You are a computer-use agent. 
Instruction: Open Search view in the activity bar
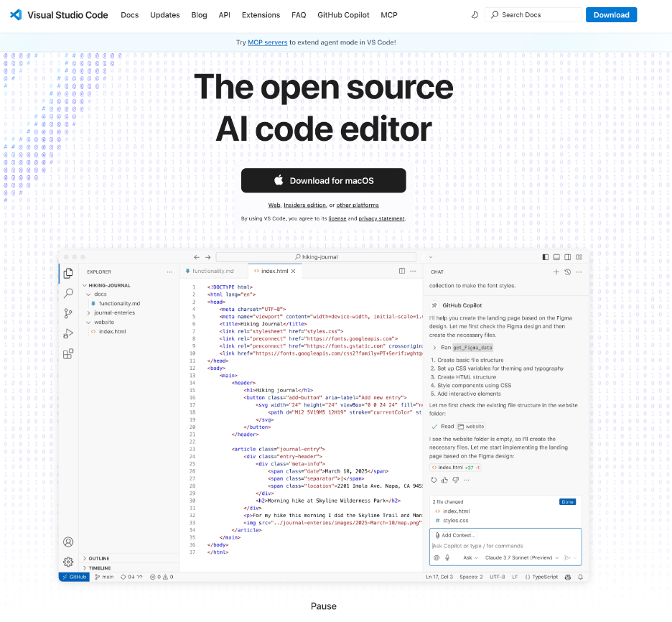[x=68, y=293]
